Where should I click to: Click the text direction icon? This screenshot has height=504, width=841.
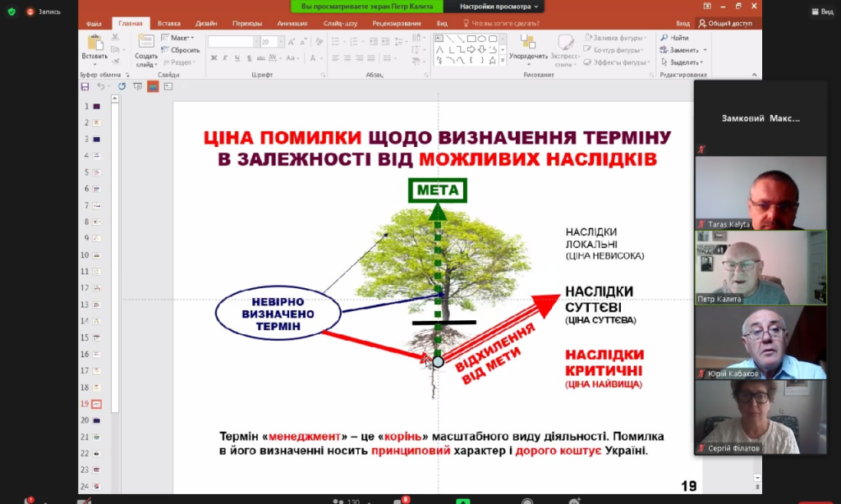(x=417, y=38)
